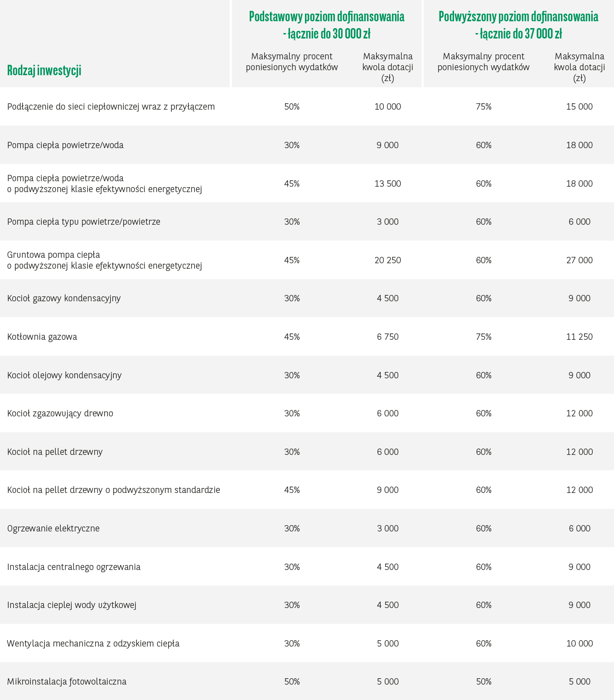Click the 'Kotłownia gazowa' row label

click(x=42, y=337)
